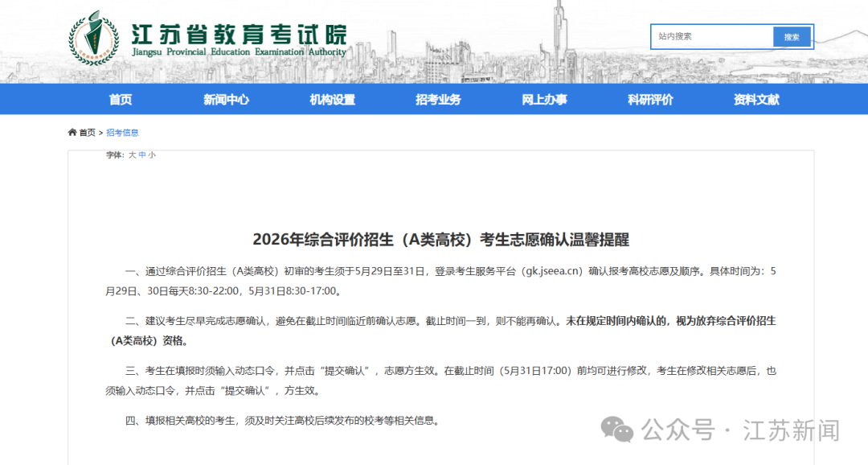This screenshot has width=868, height=465.
Task: Click the blue 搜索 search button
Action: tap(792, 36)
